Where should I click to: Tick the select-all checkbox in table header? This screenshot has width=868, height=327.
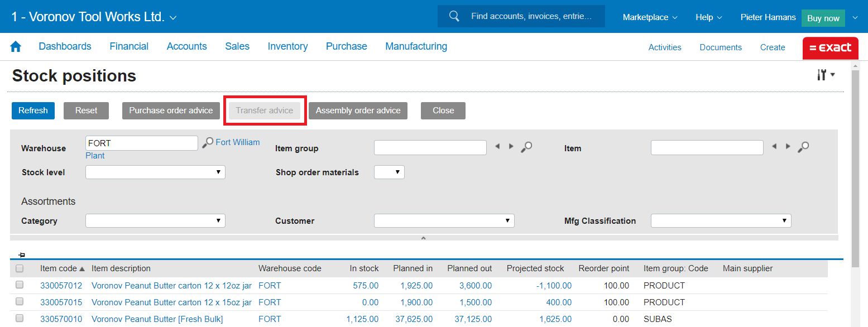click(20, 268)
